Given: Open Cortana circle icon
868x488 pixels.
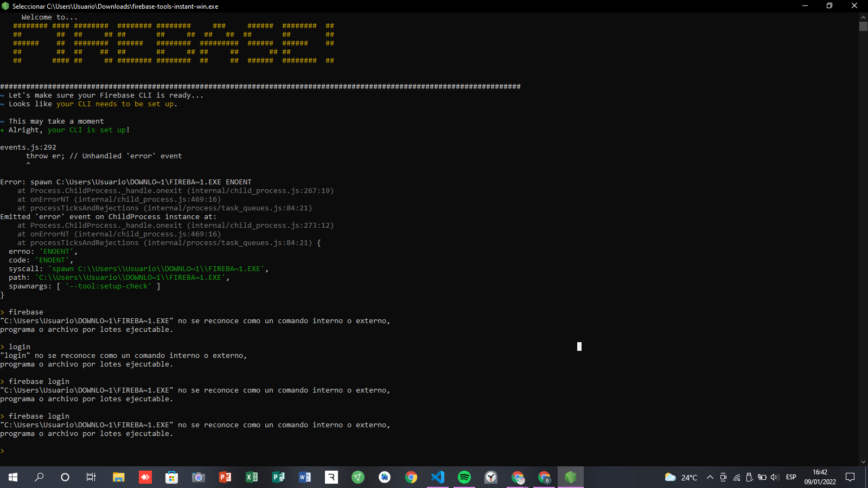Looking at the screenshot, I should point(65,477).
